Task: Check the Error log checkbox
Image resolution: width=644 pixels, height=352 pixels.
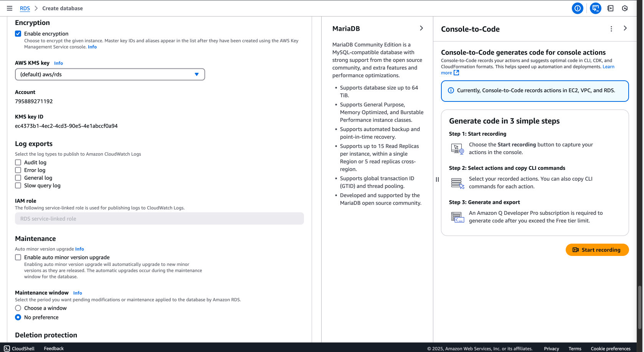Action: click(x=18, y=170)
